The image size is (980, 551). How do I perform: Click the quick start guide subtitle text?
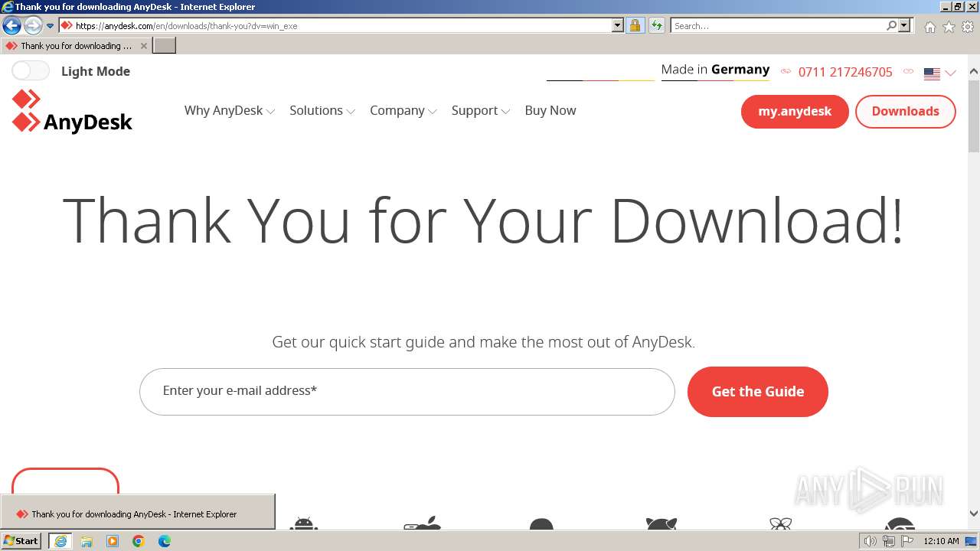(483, 342)
